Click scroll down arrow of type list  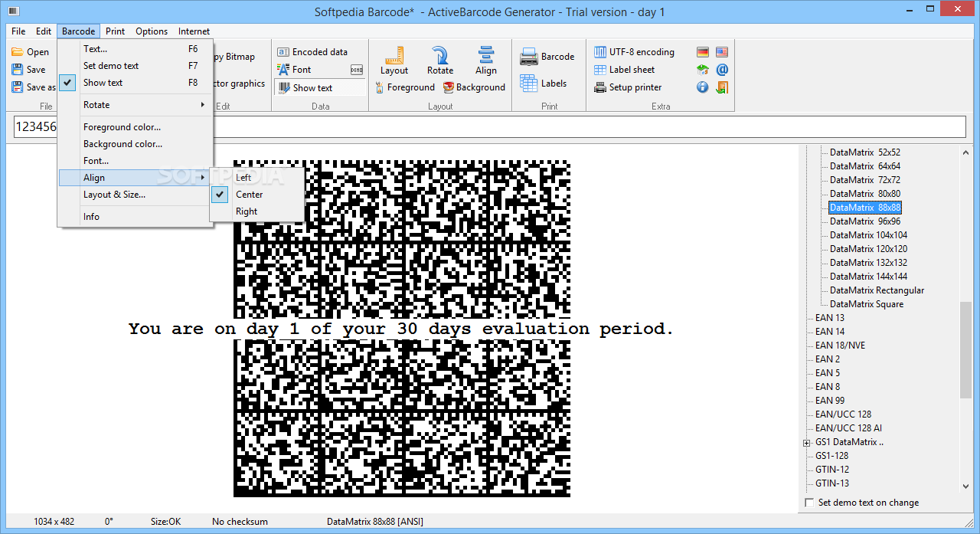(x=965, y=486)
